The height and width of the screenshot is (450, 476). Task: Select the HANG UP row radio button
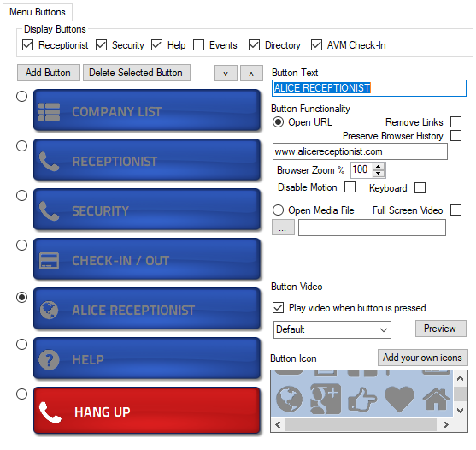[21, 394]
